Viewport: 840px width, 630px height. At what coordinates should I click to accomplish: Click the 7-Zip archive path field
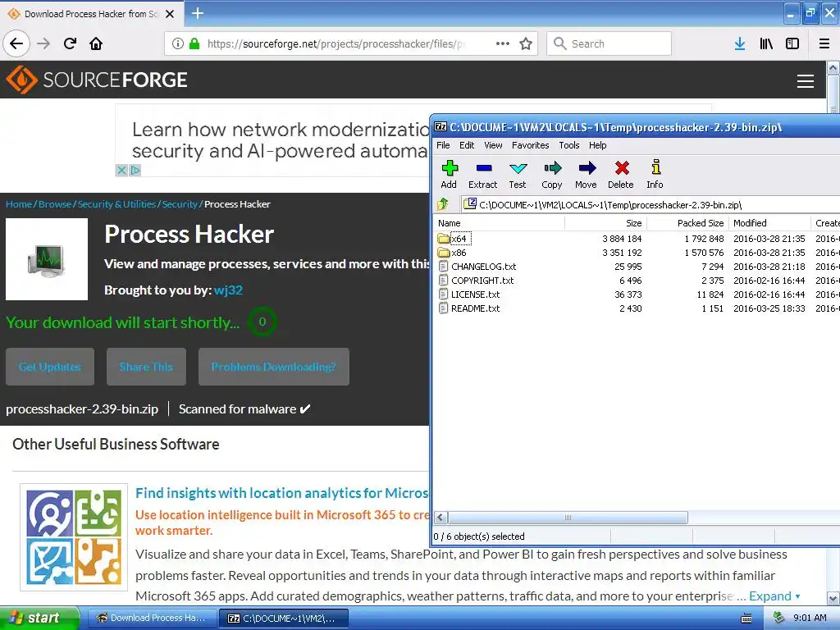coord(651,204)
